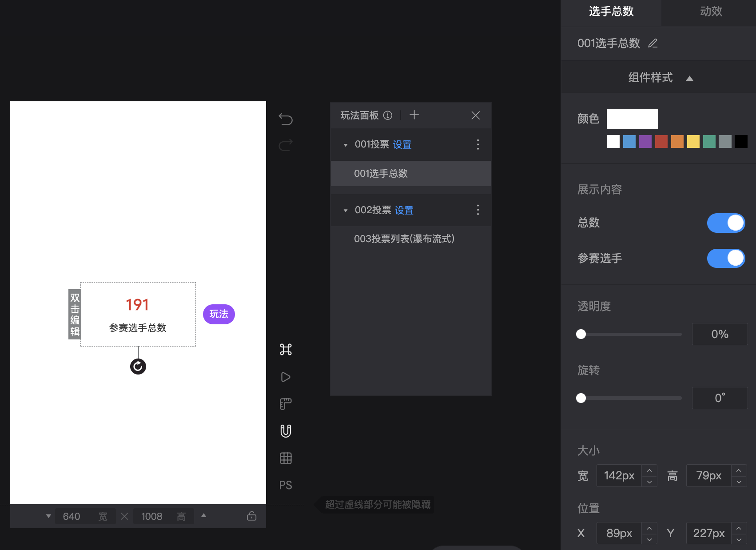Click the rotate handle below the component

pos(138,367)
